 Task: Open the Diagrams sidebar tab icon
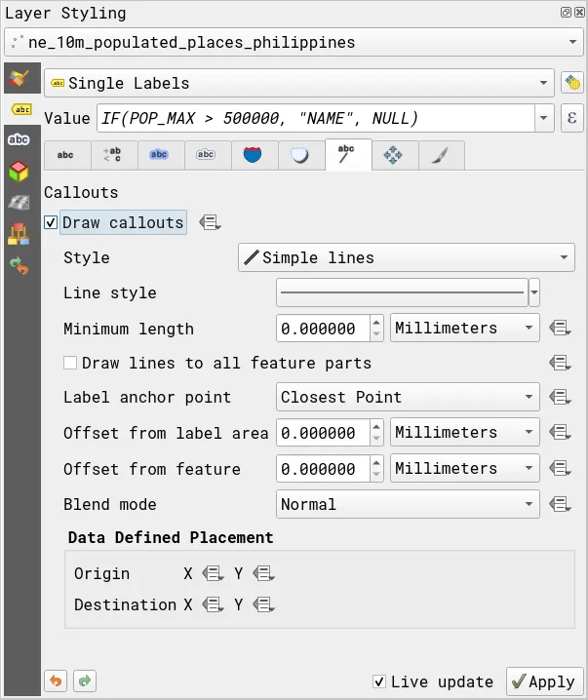point(19,203)
